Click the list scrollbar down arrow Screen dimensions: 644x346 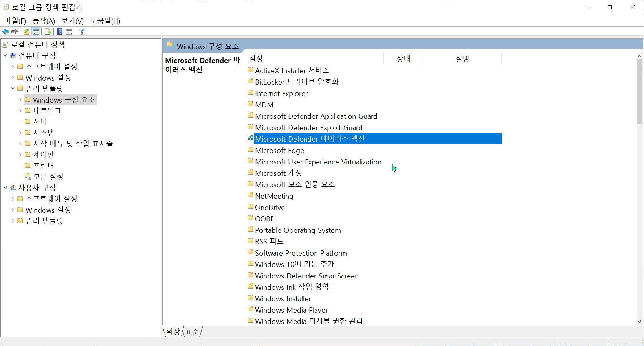[640, 321]
